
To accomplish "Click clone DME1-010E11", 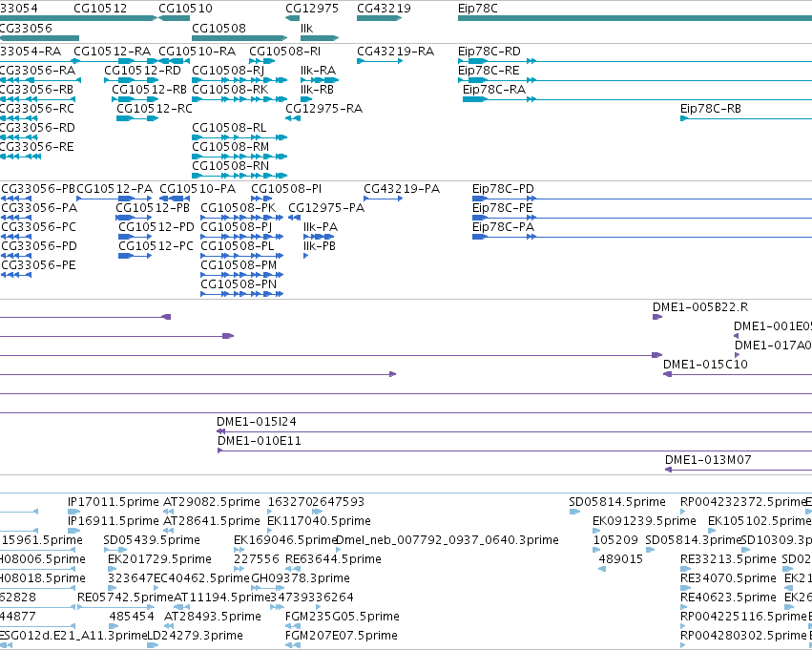I will [259, 441].
